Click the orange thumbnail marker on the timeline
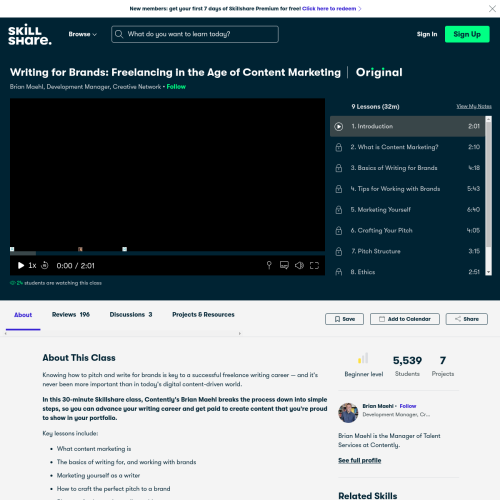500x500 pixels. (80, 249)
